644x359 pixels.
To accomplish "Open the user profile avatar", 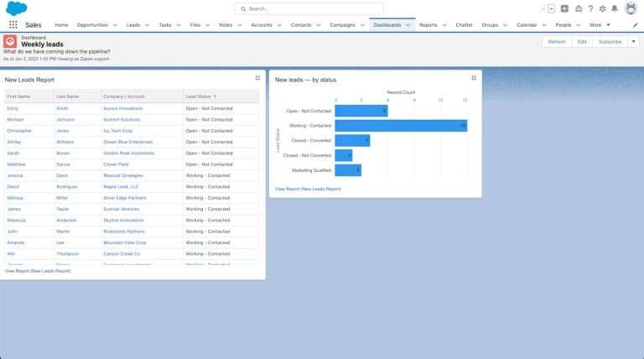I will point(631,8).
